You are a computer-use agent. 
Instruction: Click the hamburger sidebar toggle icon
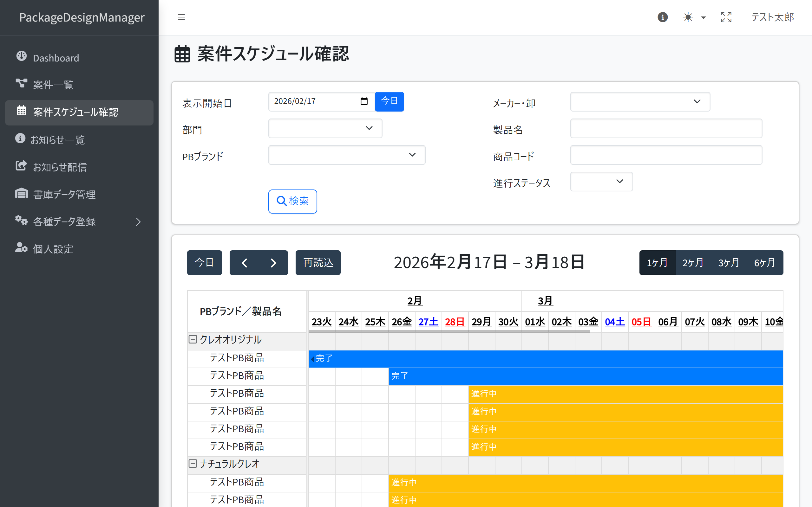point(181,17)
